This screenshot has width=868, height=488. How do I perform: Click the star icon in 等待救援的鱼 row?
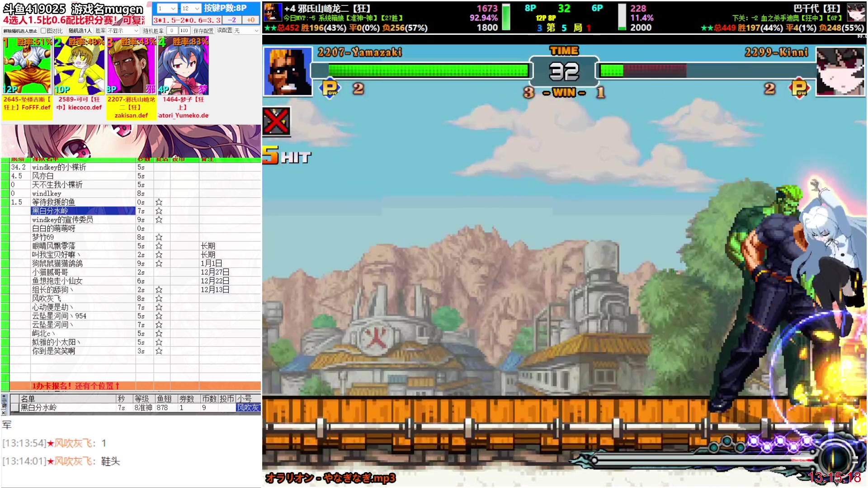point(159,202)
